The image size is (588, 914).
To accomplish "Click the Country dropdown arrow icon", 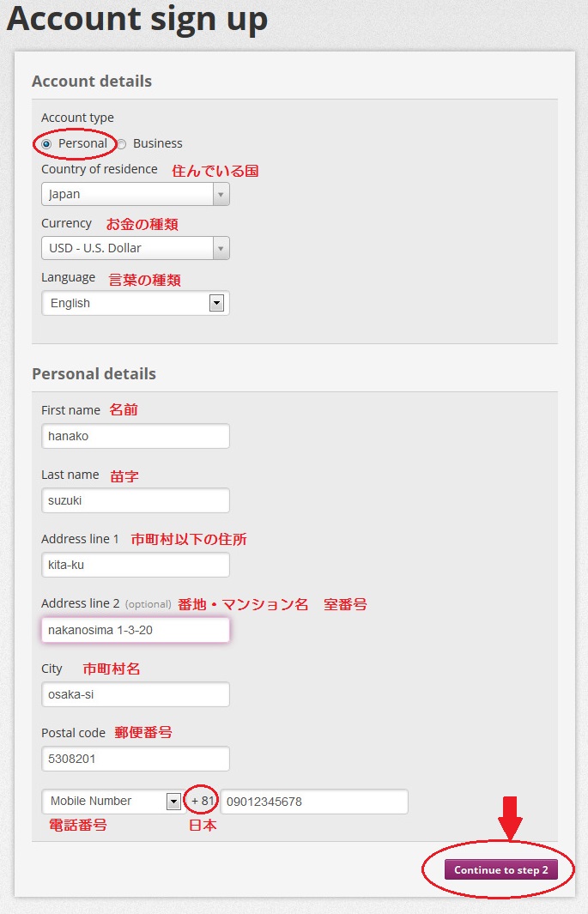I will click(221, 195).
